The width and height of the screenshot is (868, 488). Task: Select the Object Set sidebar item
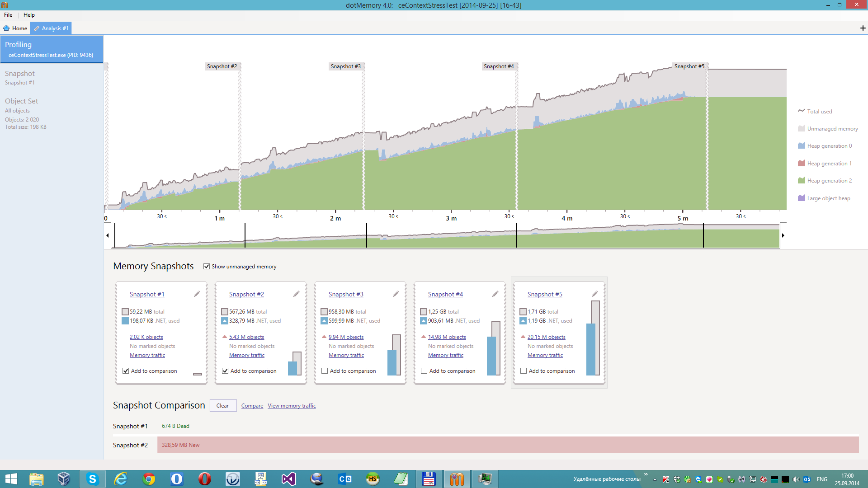52,113
